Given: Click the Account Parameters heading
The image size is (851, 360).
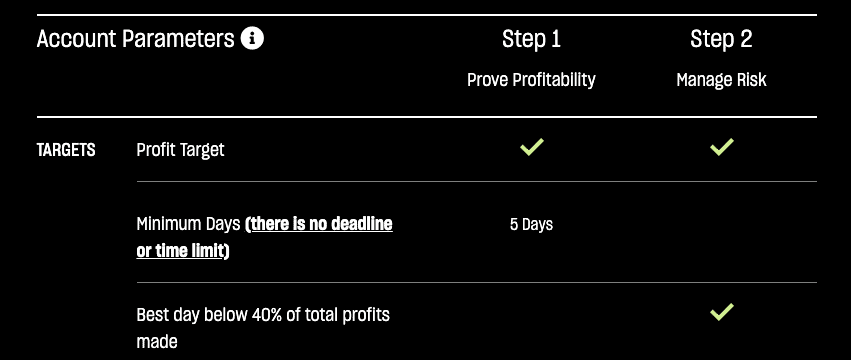Looking at the screenshot, I should pyautogui.click(x=136, y=39).
